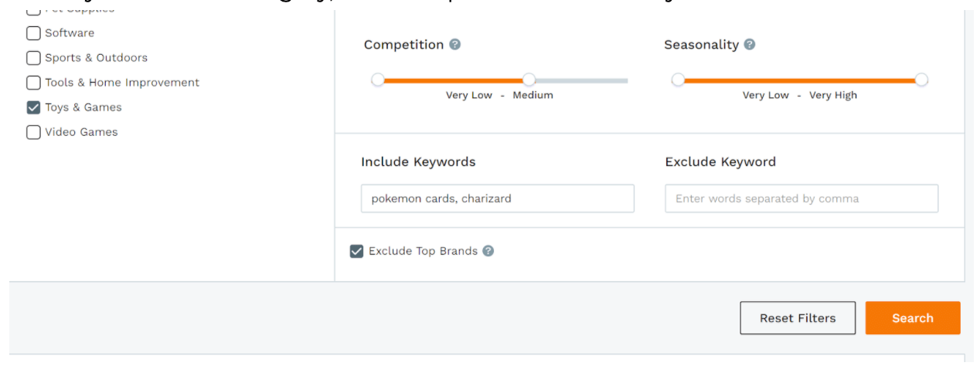Uncheck the Toys & Games category
Screen dimensions: 980x366
coord(33,107)
